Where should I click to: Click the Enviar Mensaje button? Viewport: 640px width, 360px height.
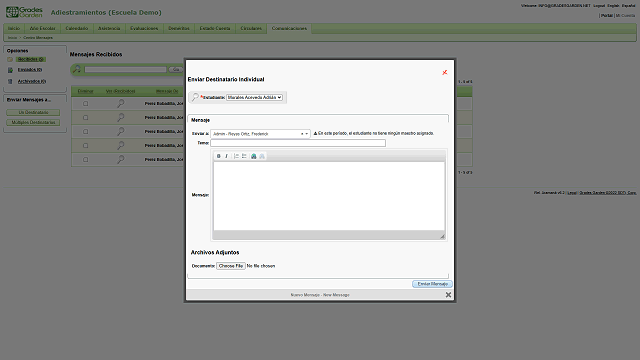(x=432, y=284)
